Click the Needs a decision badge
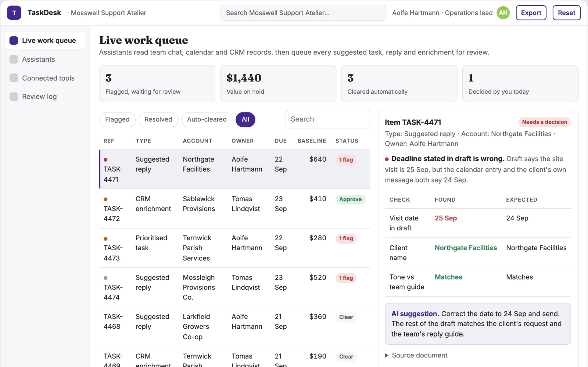Image resolution: width=588 pixels, height=367 pixels. 545,122
